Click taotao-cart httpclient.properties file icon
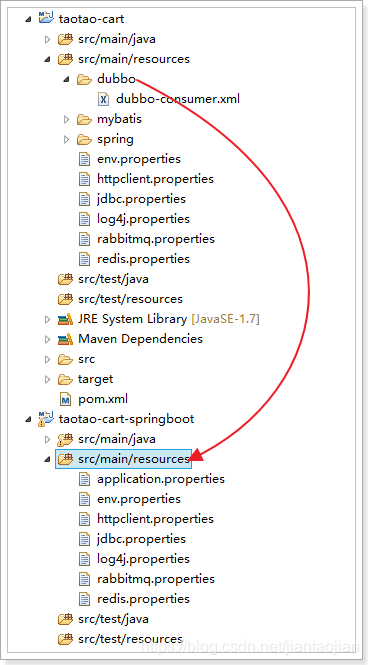The width and height of the screenshot is (368, 665). click(85, 179)
